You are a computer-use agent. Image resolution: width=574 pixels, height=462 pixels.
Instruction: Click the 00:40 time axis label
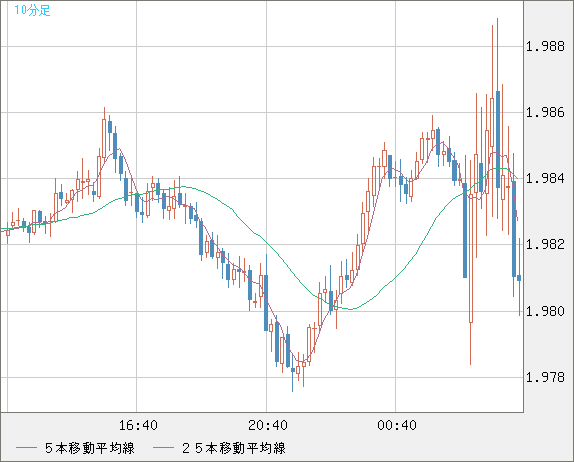[x=397, y=425]
